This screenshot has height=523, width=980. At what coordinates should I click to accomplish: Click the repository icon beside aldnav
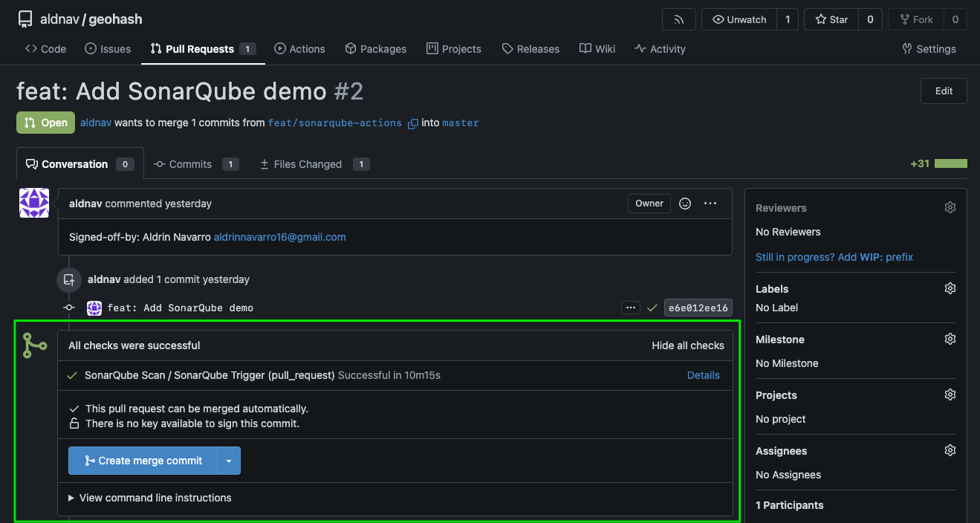point(25,19)
